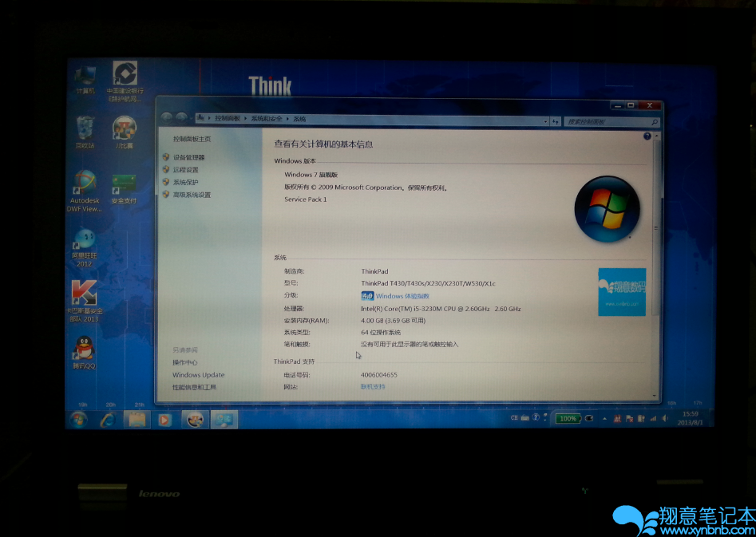Select the JJ比赛 desktop shortcut
756x537 pixels.
click(124, 132)
